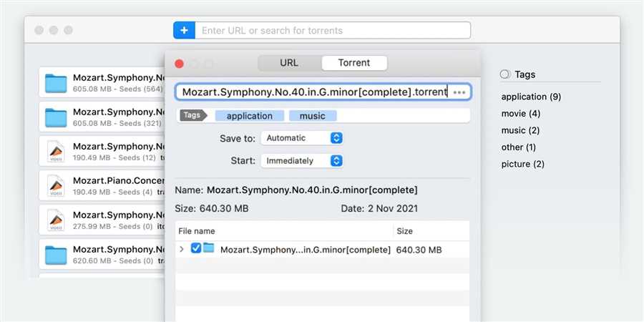Select the Torrent tab
644x322 pixels.
pyautogui.click(x=354, y=63)
